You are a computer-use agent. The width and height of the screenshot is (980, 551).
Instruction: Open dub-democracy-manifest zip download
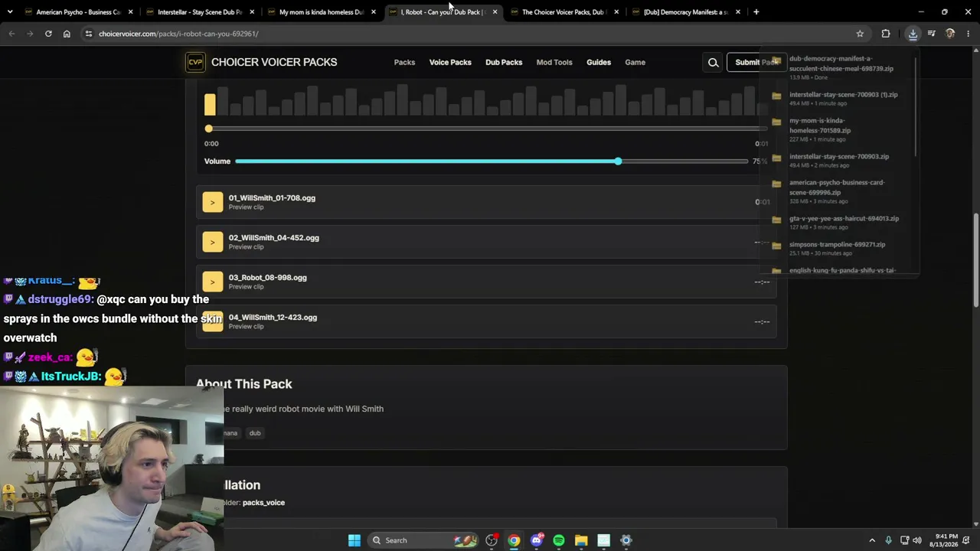tap(842, 64)
